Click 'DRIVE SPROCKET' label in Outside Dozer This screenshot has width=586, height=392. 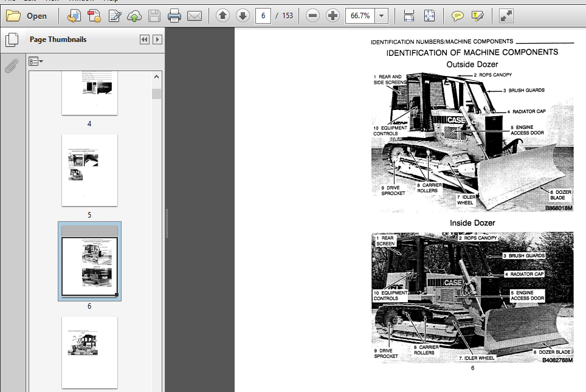tap(393, 191)
